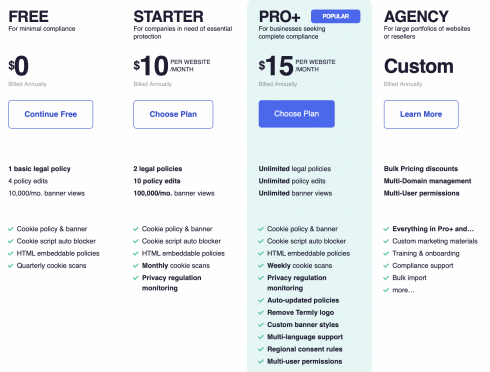Viewport: 490px width, 372px height.
Task: Click checkmark beside Multi-language support
Action: click(x=261, y=337)
